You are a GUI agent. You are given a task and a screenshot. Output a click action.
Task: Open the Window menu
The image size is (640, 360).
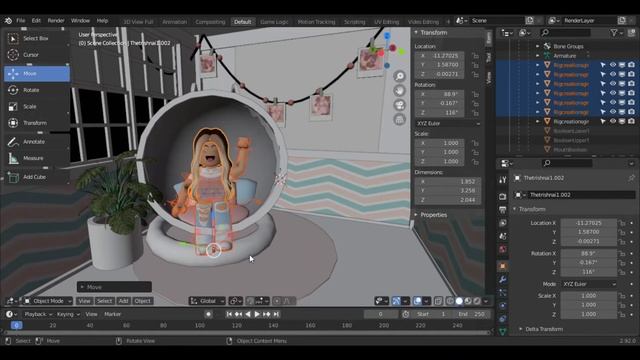click(x=80, y=21)
